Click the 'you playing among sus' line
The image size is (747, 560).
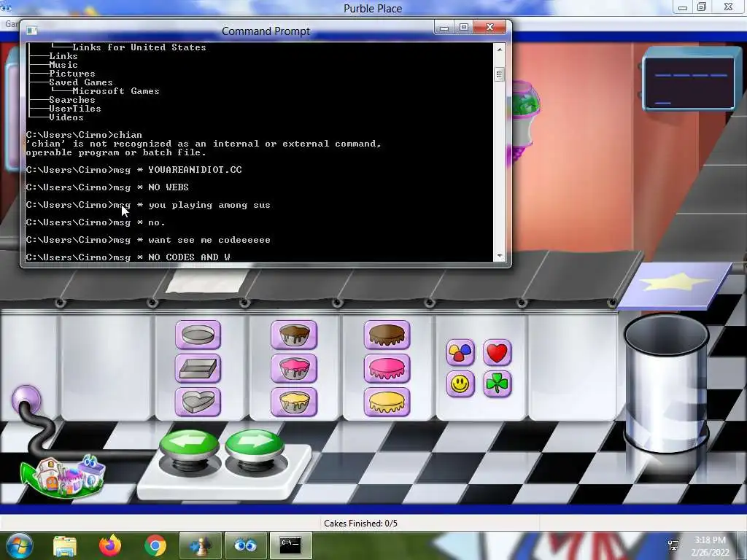click(209, 205)
